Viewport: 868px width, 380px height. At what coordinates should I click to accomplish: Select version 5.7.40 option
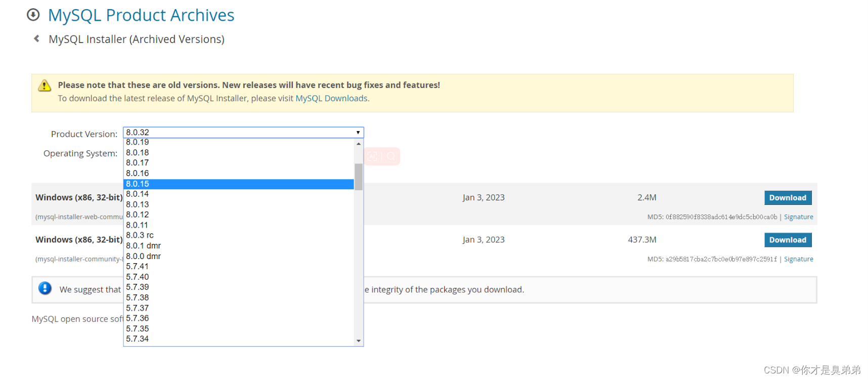[x=239, y=277]
